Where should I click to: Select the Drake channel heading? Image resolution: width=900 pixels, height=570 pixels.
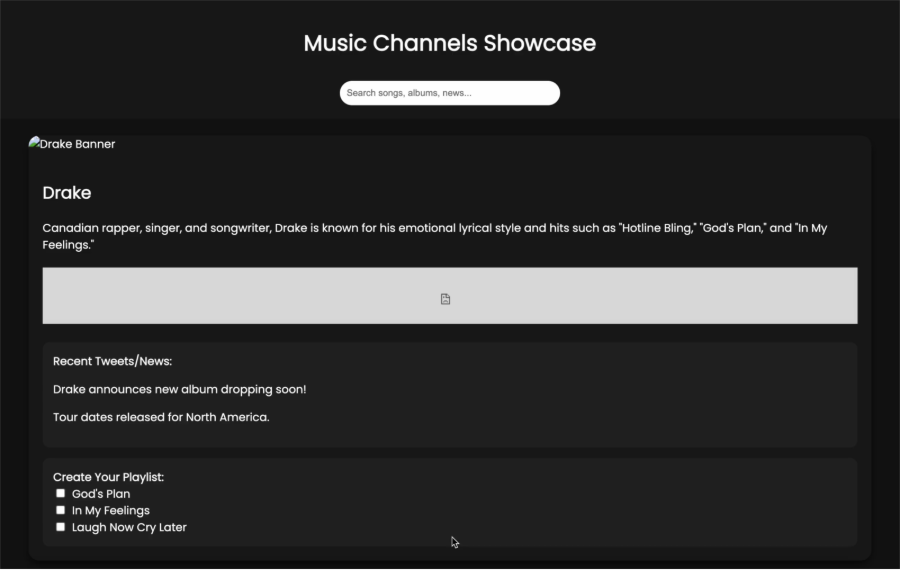pos(67,193)
